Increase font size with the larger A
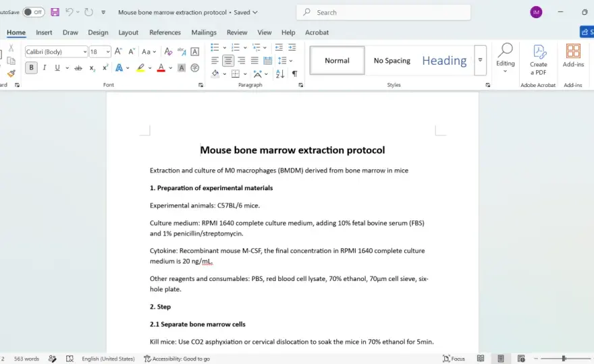The height and width of the screenshot is (364, 594). pos(118,51)
